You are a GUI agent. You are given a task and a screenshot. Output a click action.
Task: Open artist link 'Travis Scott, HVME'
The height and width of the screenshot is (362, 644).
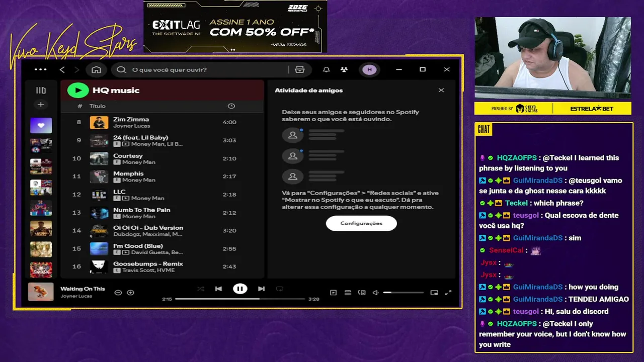[x=148, y=270]
